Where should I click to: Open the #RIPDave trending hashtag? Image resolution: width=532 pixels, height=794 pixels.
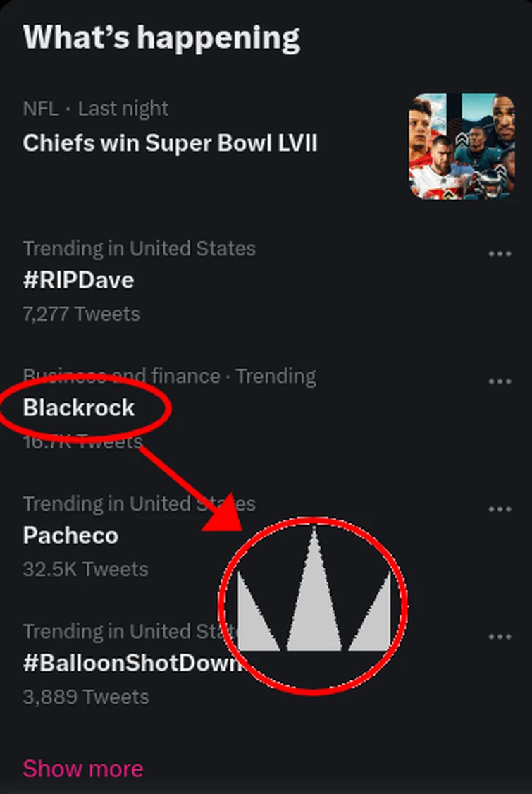coord(78,280)
